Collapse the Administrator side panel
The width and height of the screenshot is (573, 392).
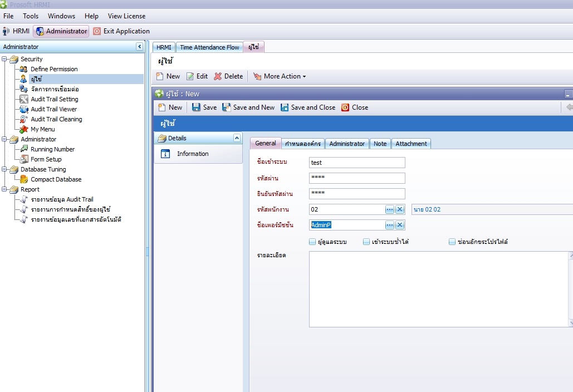[139, 46]
